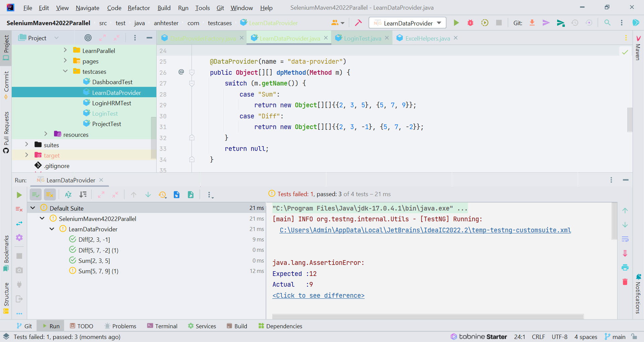Click the Git Update Project arrow icon
This screenshot has height=342, width=644.
(x=532, y=23)
